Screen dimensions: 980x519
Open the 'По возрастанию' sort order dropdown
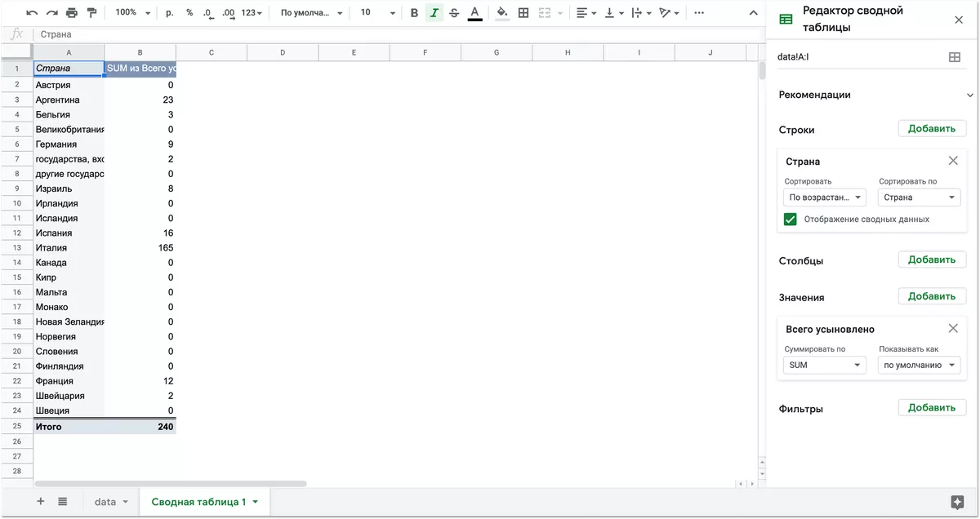[x=824, y=197]
